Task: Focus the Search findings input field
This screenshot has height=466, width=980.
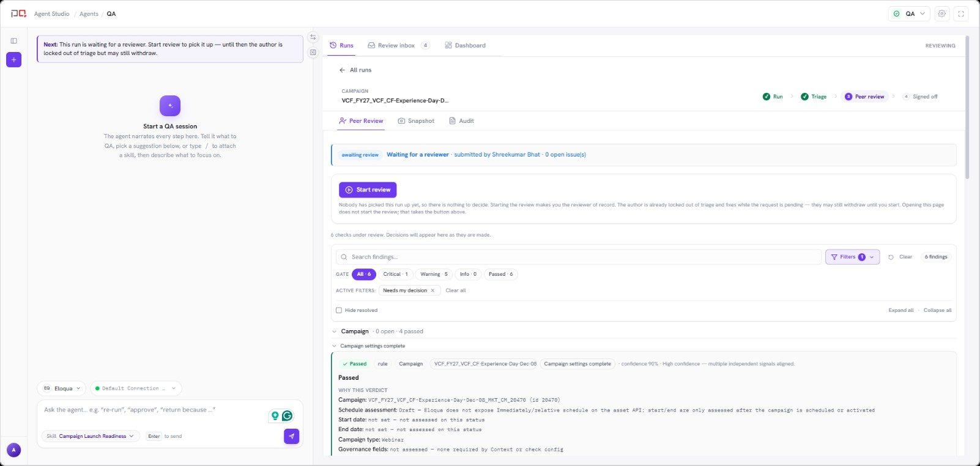Action: (579, 257)
